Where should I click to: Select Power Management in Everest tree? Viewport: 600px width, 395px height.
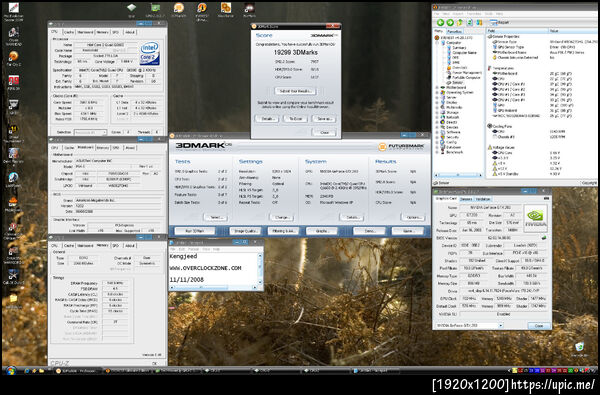click(464, 72)
